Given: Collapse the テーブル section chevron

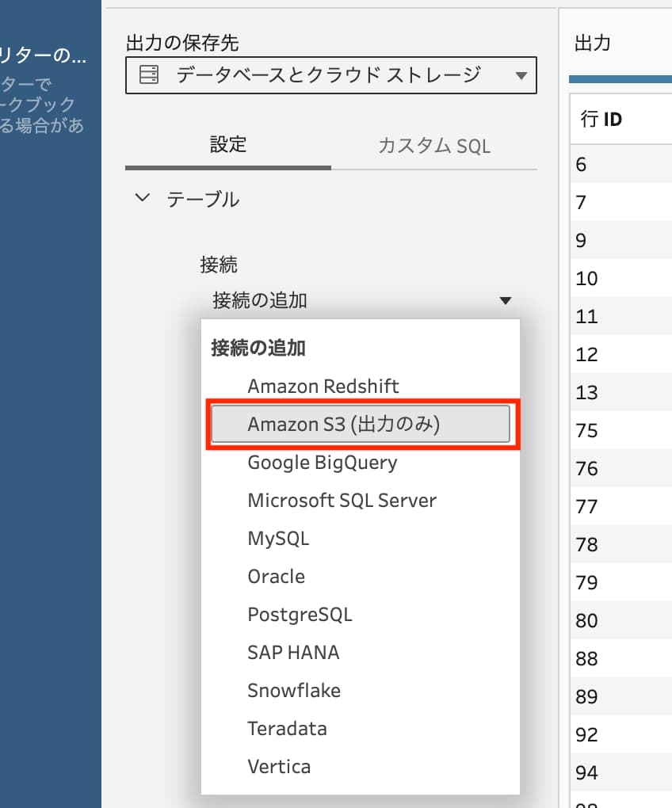Looking at the screenshot, I should pos(143,199).
